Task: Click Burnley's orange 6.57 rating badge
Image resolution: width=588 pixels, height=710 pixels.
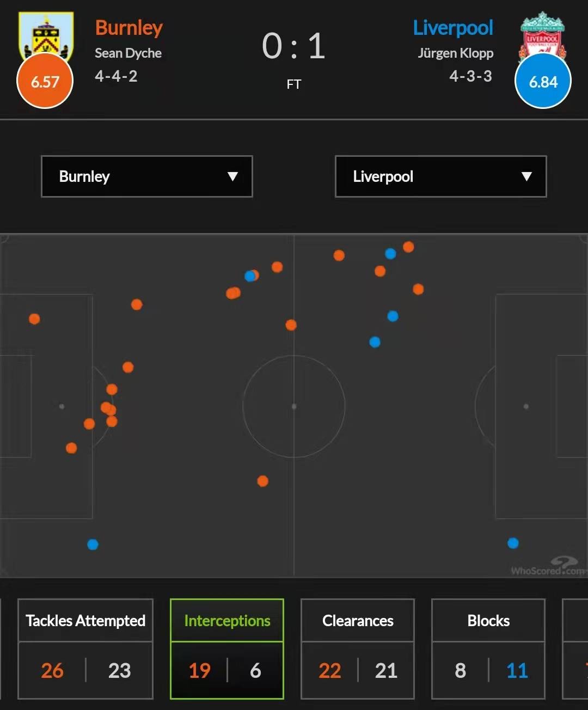Action: pos(45,82)
